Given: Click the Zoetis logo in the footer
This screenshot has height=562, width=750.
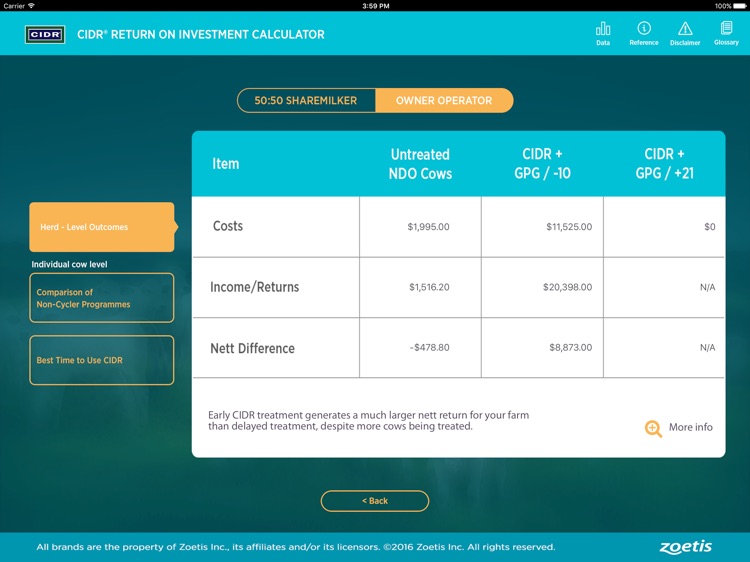Looking at the screenshot, I should pos(685,547).
